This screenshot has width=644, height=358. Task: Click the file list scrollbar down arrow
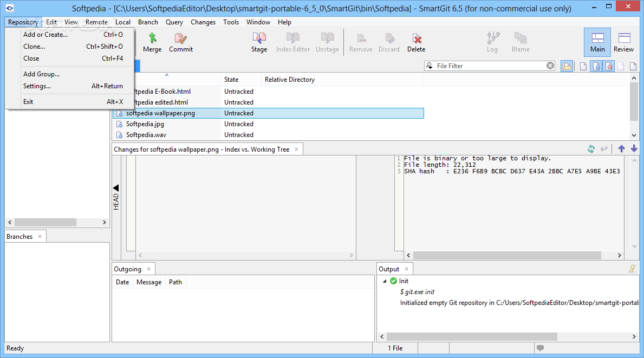point(634,135)
